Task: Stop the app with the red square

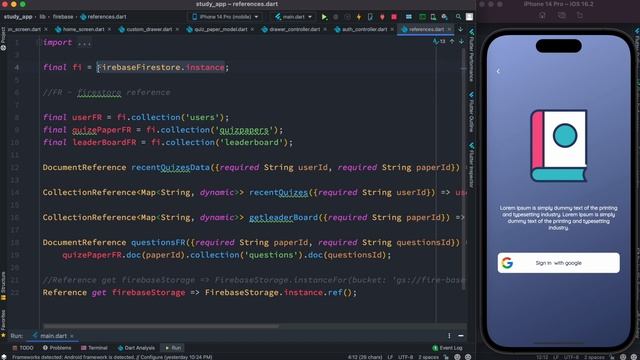Action: (394, 17)
